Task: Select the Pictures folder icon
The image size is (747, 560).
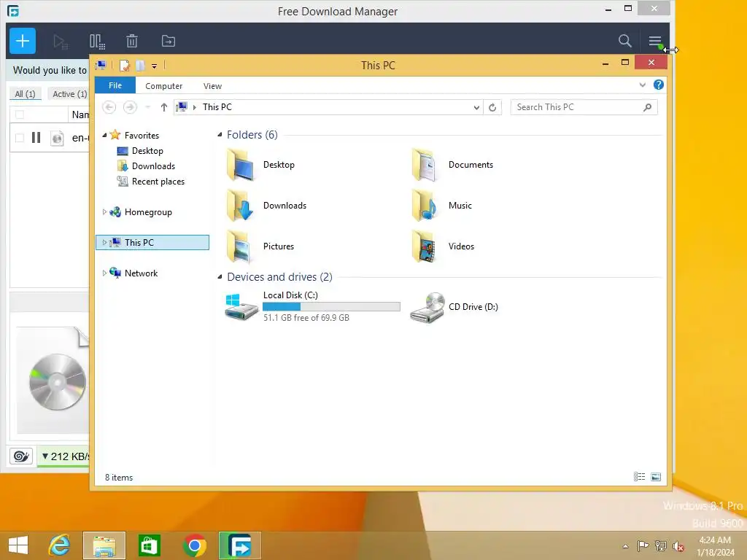Action: 240,246
